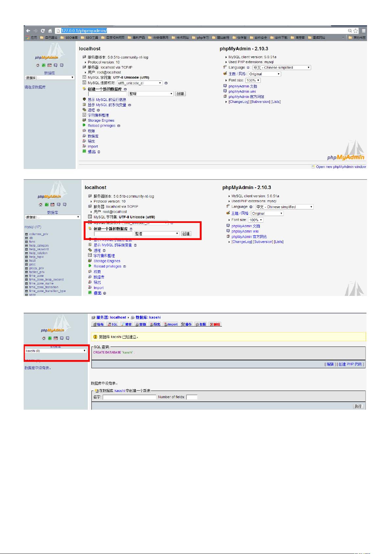Open 显示 MySQL 的运行信息 in top screenshot
Screen dimensions: 392x554
107,100
